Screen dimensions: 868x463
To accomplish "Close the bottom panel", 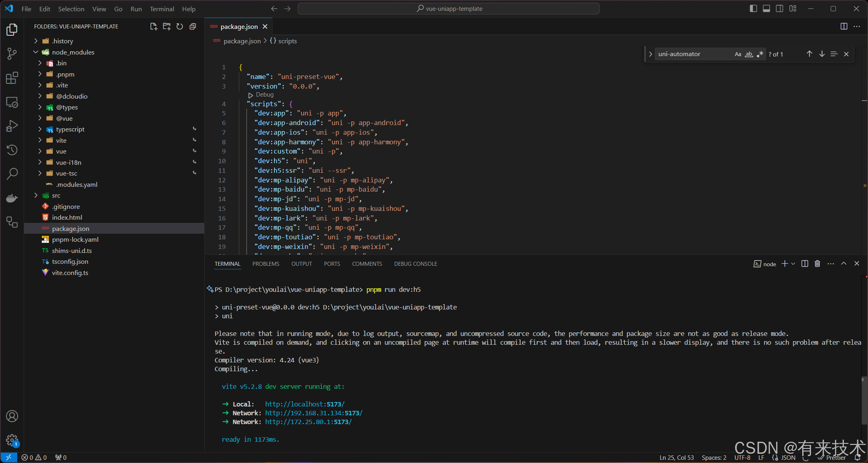I will (857, 264).
